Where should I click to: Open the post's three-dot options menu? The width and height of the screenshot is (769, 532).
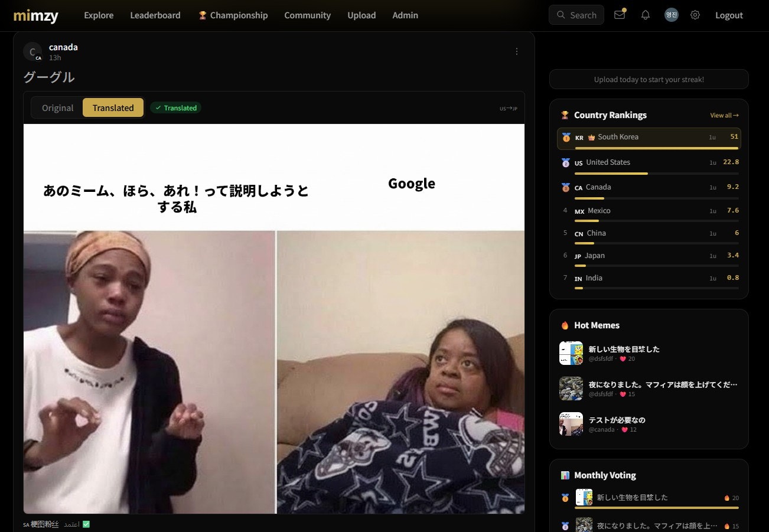click(x=517, y=51)
